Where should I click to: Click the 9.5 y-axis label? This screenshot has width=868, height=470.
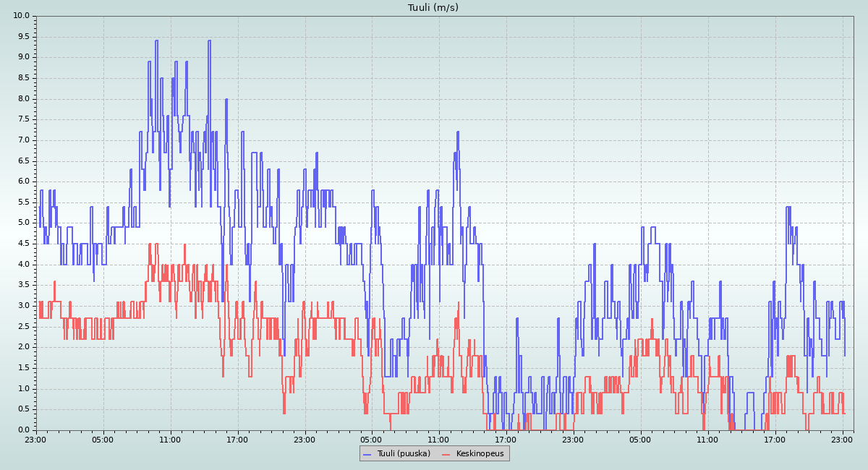click(x=23, y=37)
